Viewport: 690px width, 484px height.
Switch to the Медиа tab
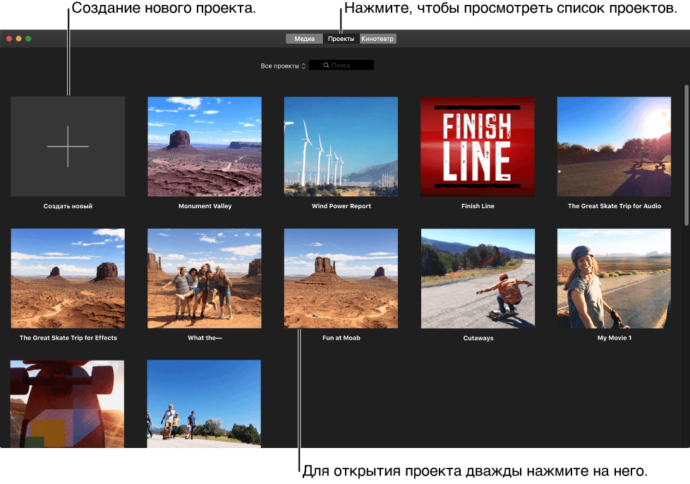(304, 39)
